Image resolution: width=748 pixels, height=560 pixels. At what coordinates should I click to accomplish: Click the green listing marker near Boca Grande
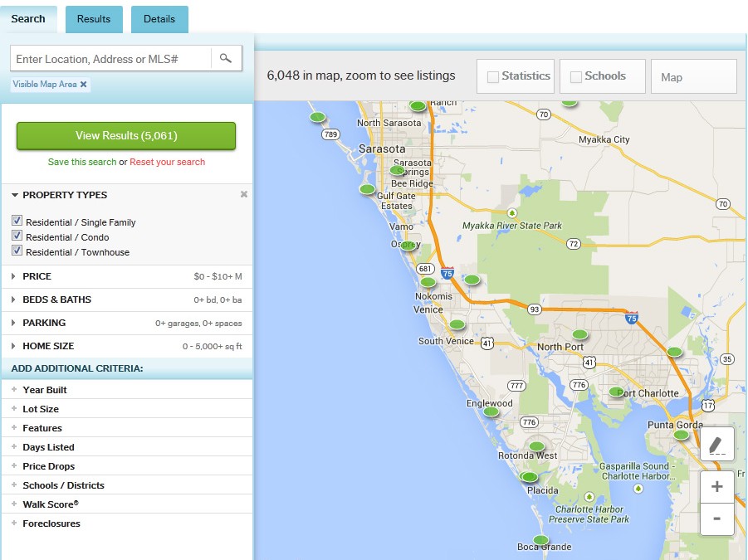coord(541,540)
